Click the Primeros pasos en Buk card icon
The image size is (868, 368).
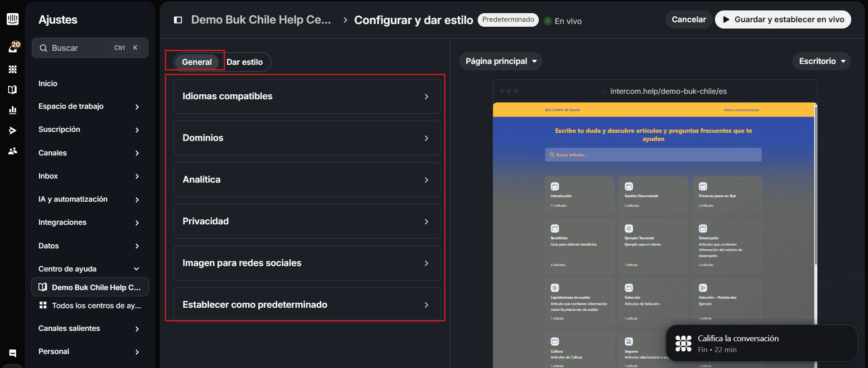point(703,186)
